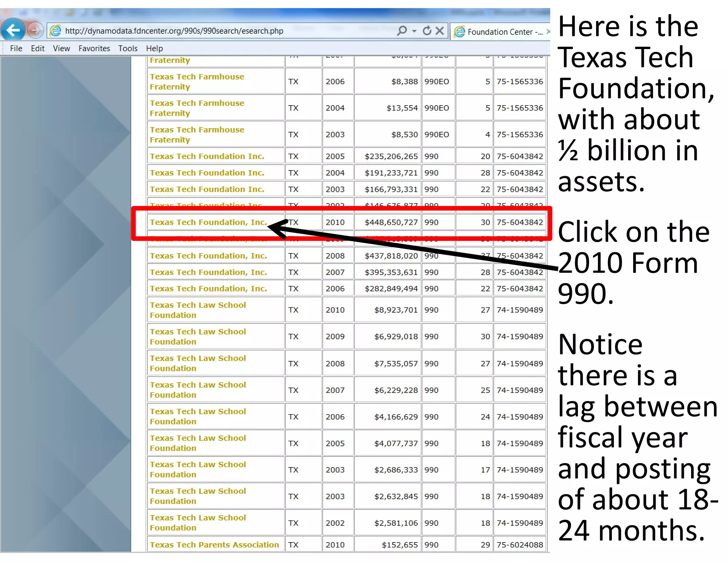Open Texas Tech Farmhouse Fraternity 2003 990EO filing
This screenshot has height=562, width=728.
click(x=197, y=135)
